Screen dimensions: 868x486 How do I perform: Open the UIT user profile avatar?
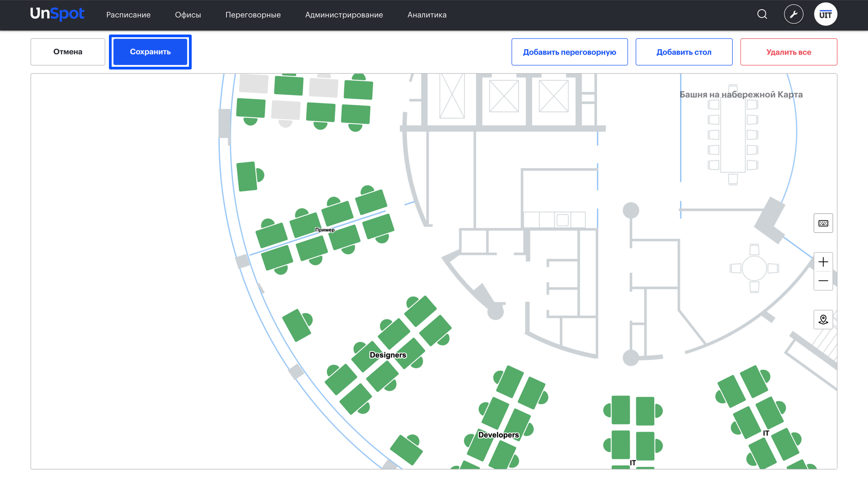[825, 14]
